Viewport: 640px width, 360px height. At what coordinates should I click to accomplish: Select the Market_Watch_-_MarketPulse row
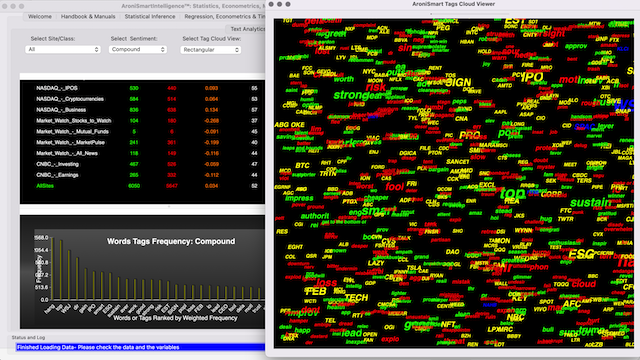[142, 142]
